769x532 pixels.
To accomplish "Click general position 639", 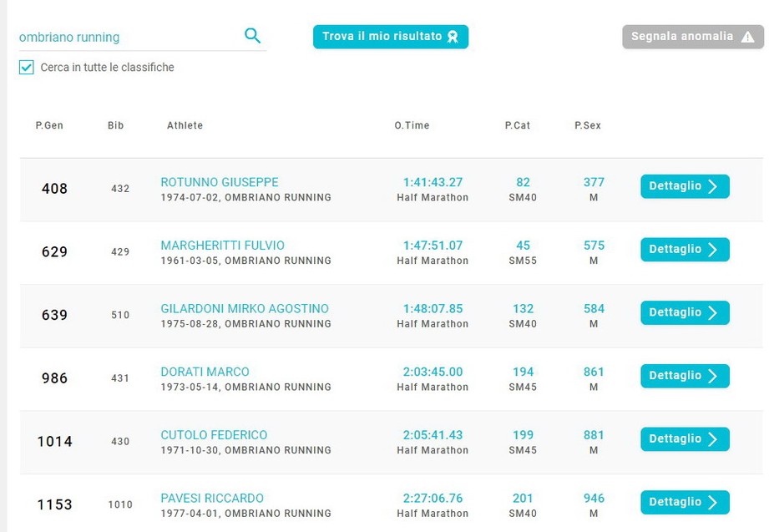I will click(x=54, y=315).
